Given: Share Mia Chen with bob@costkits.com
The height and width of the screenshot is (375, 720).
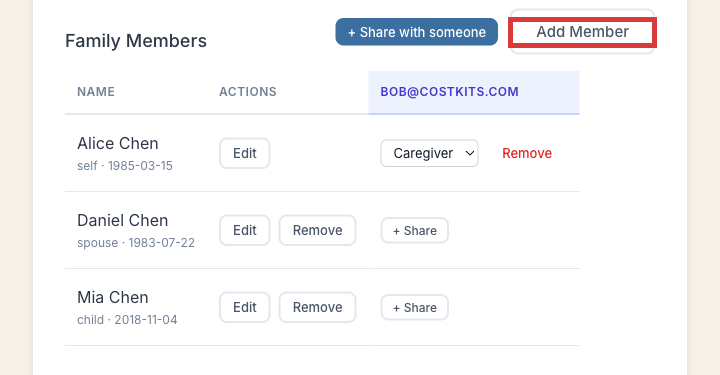Looking at the screenshot, I should pos(415,308).
